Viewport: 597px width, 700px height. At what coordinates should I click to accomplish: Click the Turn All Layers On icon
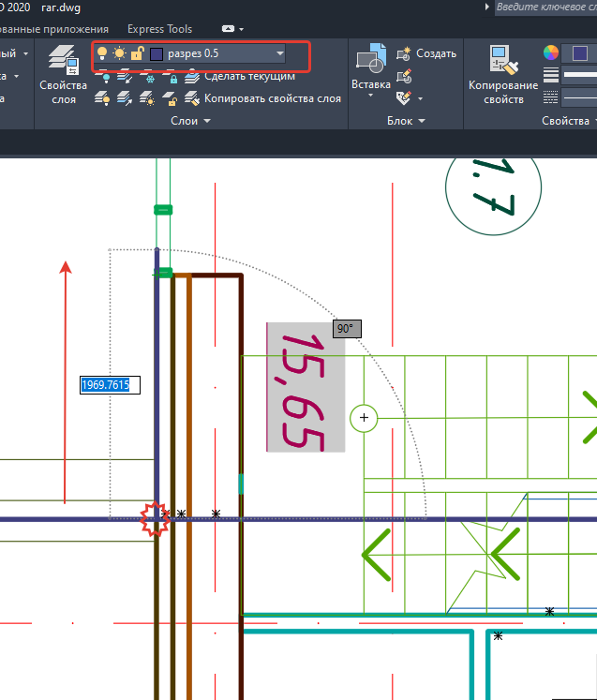tap(102, 98)
